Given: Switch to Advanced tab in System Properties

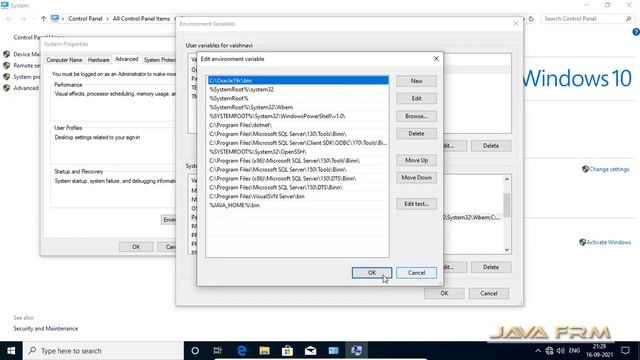Looking at the screenshot, I should (x=127, y=59).
